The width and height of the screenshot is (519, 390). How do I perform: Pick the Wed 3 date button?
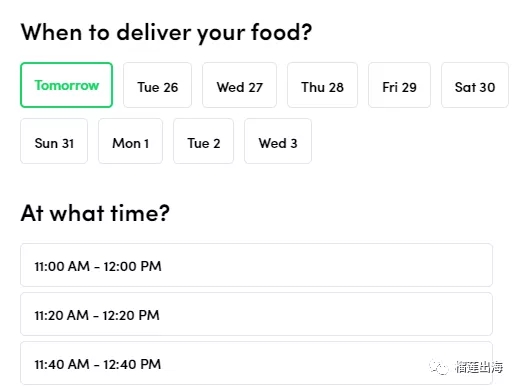point(278,141)
